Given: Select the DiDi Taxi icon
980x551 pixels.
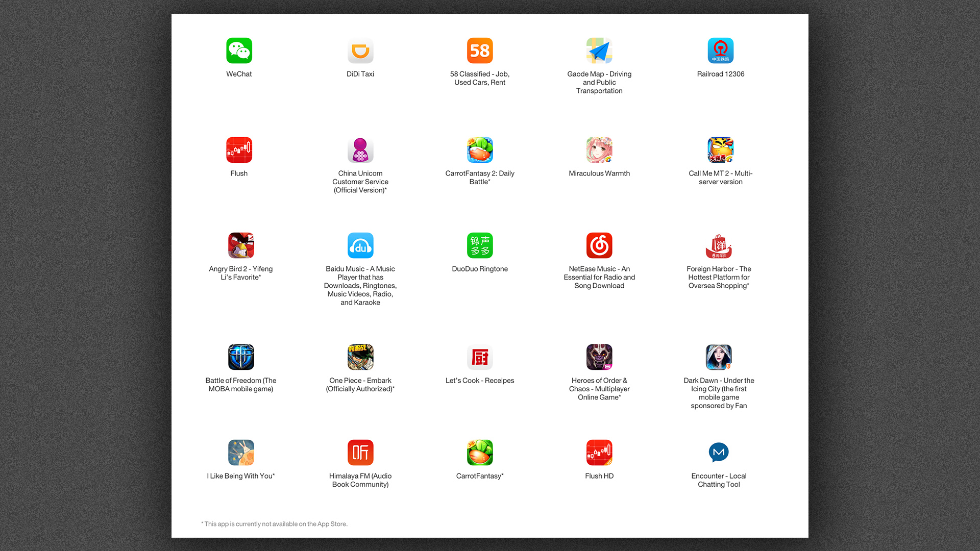Looking at the screenshot, I should click(x=360, y=51).
